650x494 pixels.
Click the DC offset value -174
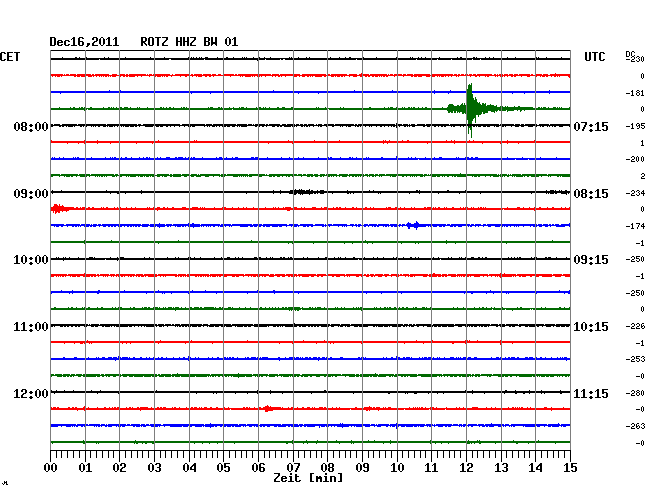click(x=635, y=226)
